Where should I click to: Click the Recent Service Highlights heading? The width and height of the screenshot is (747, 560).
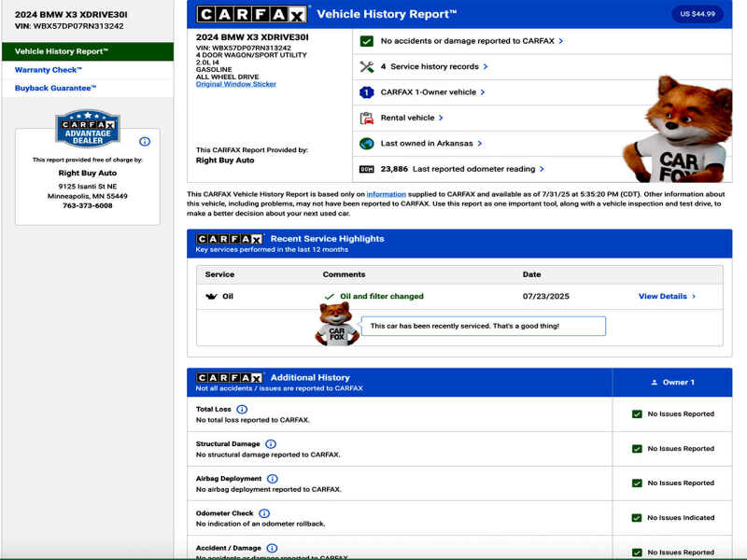pyautogui.click(x=328, y=239)
